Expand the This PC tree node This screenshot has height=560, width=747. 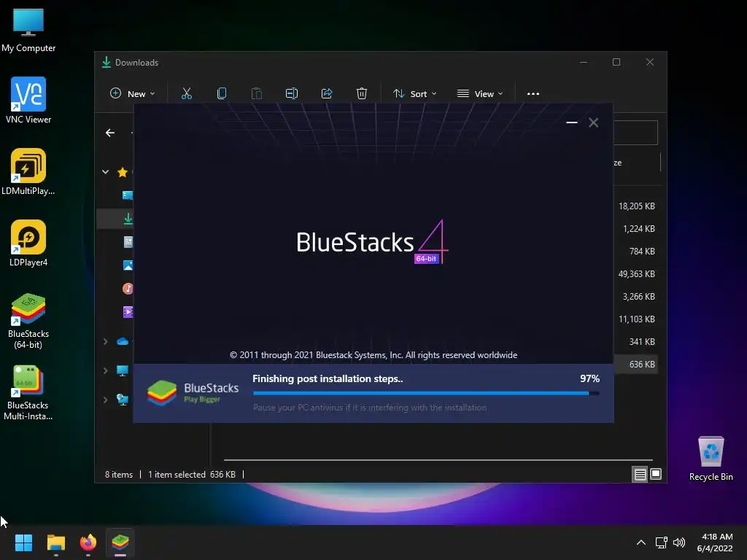[x=105, y=370]
